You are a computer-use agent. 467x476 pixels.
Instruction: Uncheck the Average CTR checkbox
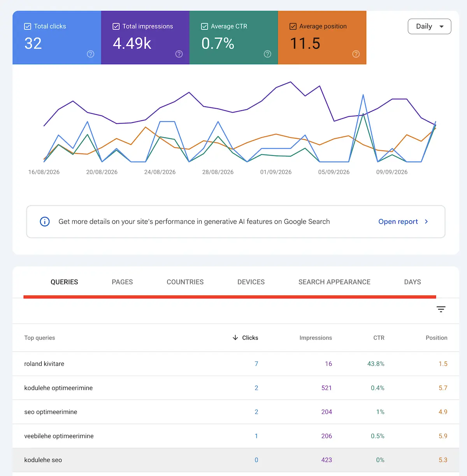204,26
